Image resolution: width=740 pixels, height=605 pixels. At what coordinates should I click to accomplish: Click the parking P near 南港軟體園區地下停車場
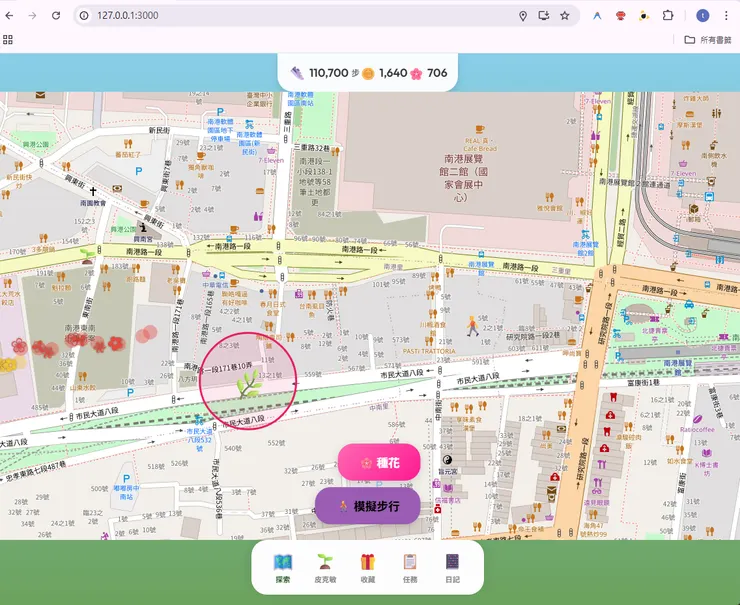coord(220,112)
